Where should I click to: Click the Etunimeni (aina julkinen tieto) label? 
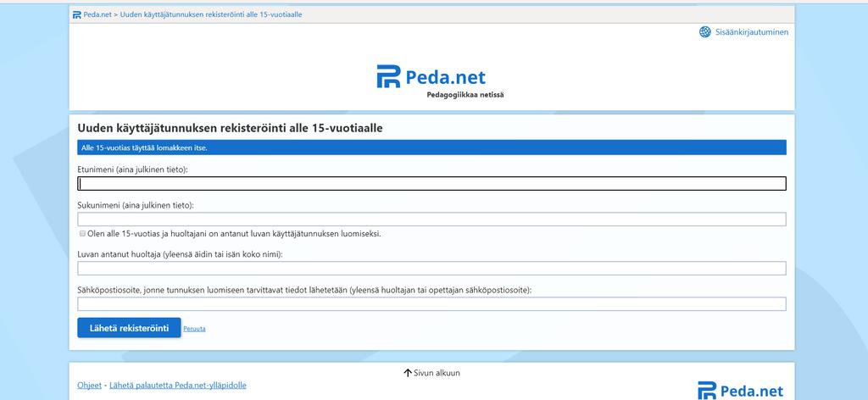pyautogui.click(x=133, y=169)
